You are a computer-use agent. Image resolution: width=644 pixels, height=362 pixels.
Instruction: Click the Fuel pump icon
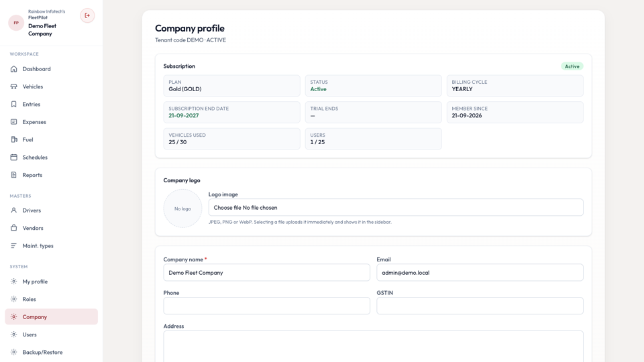tap(14, 139)
